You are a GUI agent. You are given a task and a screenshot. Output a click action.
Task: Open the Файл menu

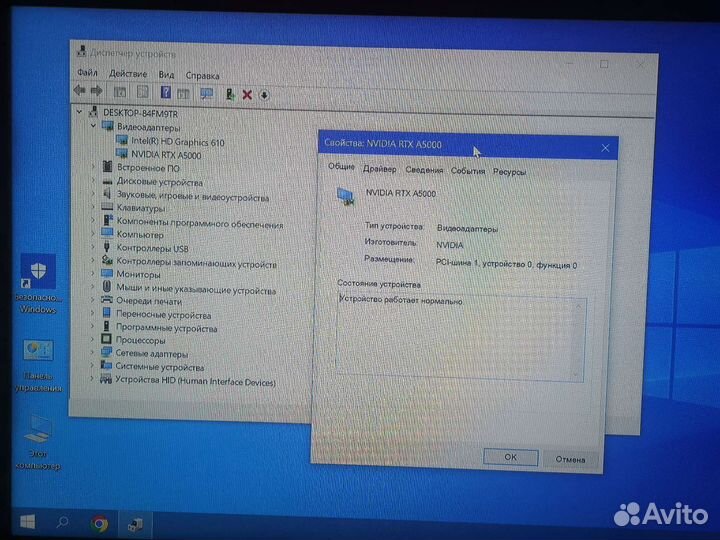pyautogui.click(x=87, y=72)
